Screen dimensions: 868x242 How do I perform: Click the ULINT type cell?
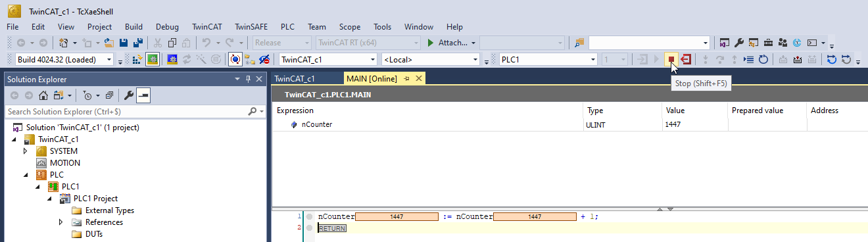(623, 124)
